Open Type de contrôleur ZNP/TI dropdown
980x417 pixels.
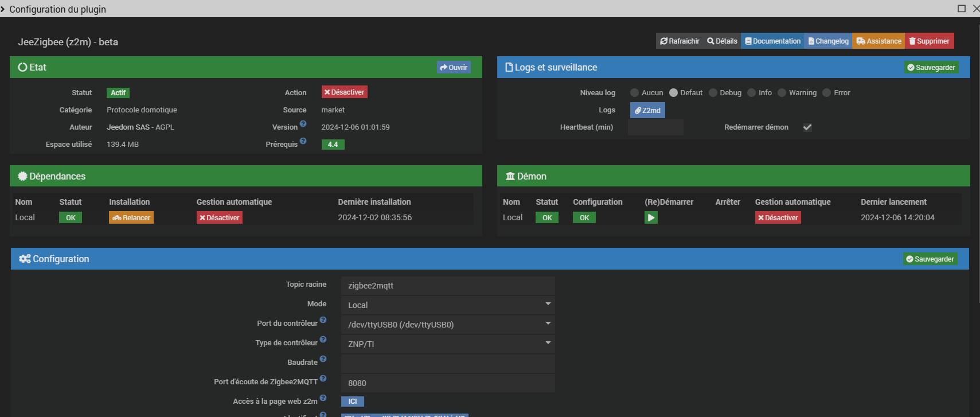click(448, 344)
